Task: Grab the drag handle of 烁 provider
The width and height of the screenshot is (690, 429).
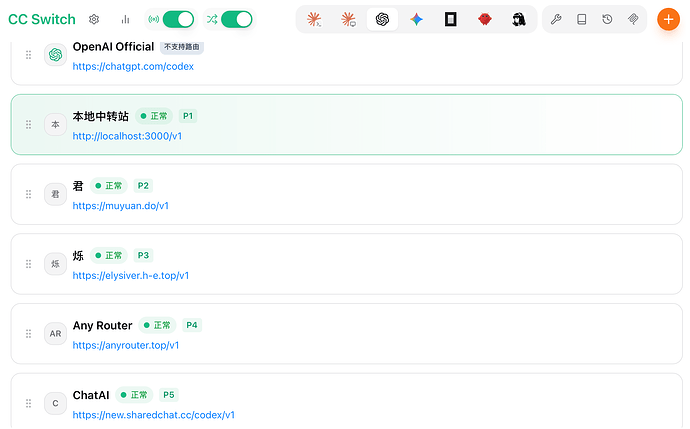Action: (x=29, y=264)
